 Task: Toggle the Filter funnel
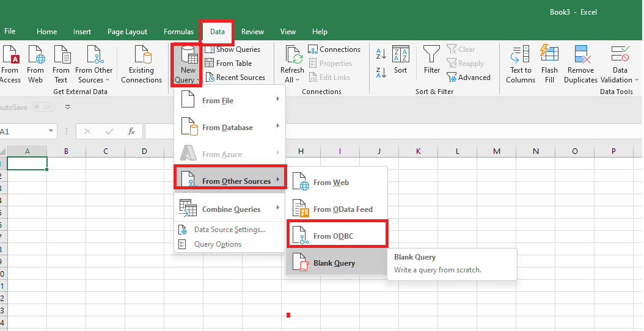pos(431,60)
